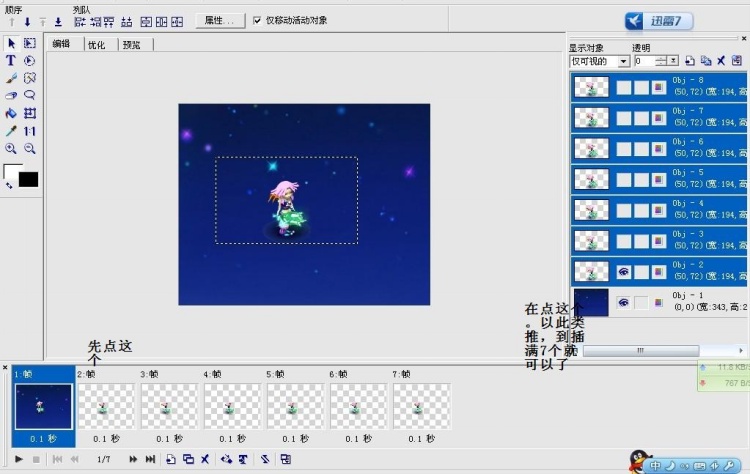Open the 显示对象 dropdown (仅可视的)

click(623, 61)
